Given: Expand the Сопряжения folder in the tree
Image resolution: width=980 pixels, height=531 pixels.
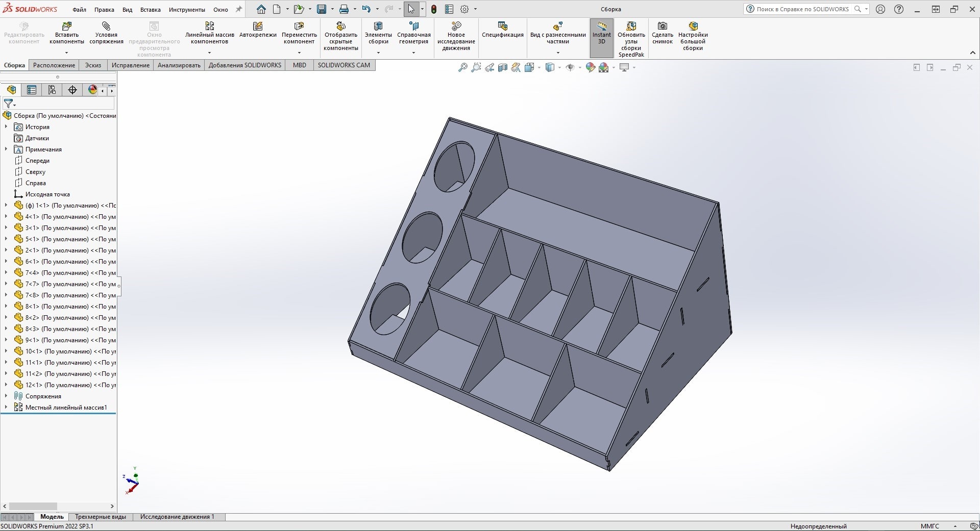Looking at the screenshot, I should [6, 396].
